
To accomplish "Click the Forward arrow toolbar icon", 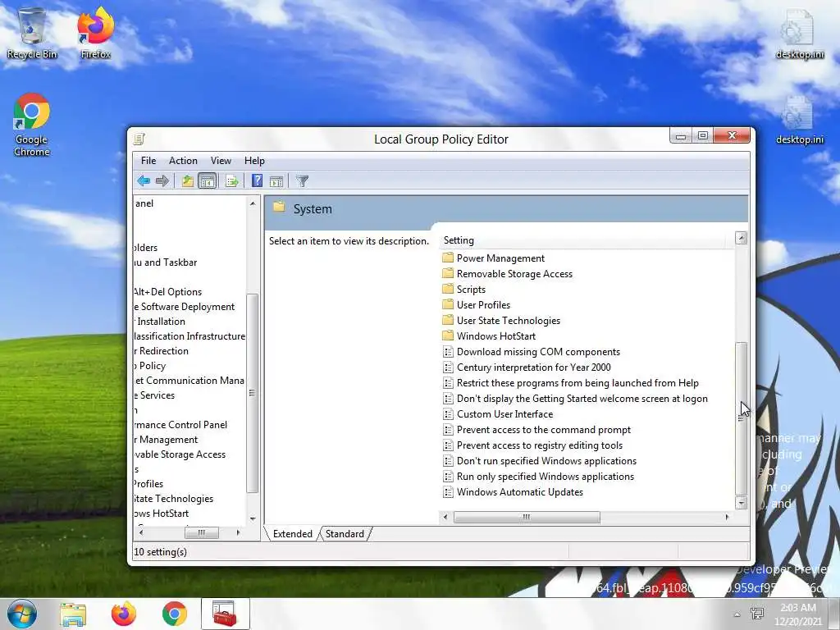I will pyautogui.click(x=162, y=181).
